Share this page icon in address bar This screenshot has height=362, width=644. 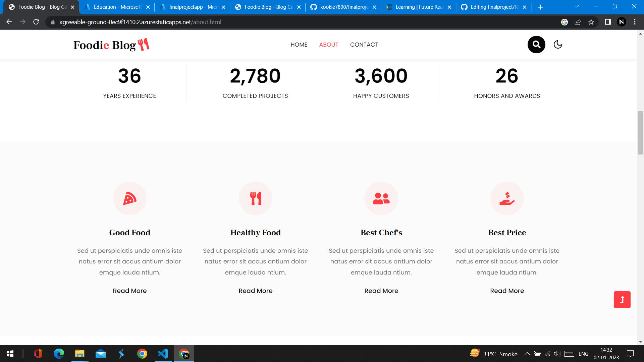click(578, 22)
